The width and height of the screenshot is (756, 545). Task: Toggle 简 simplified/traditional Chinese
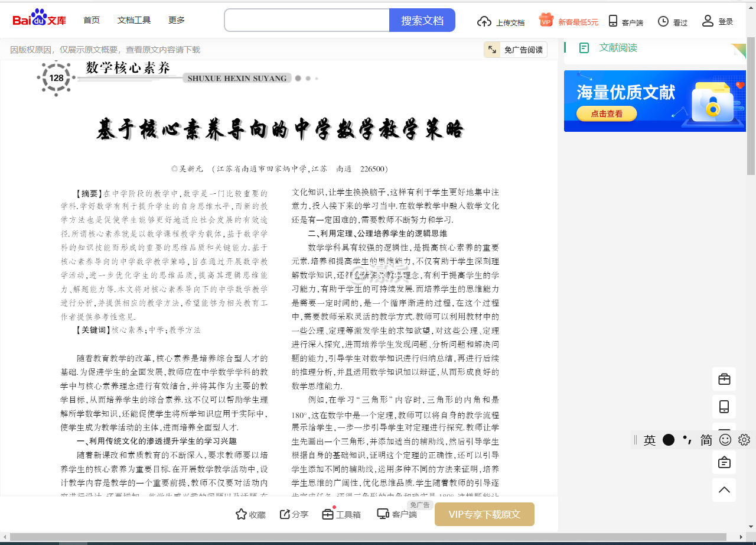click(705, 440)
